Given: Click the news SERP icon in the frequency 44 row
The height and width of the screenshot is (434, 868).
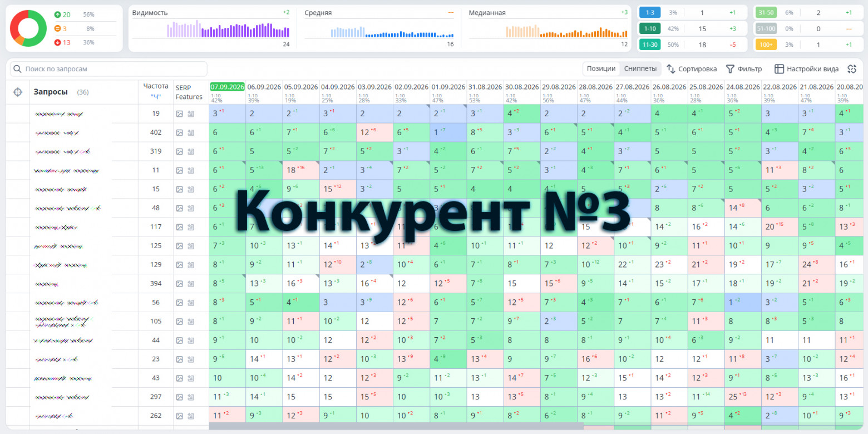Looking at the screenshot, I should pos(191,341).
